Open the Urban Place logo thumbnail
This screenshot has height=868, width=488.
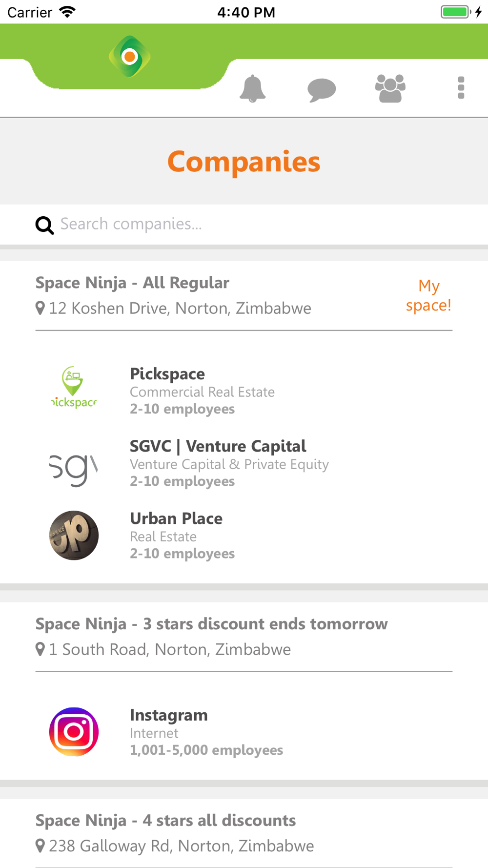(74, 536)
